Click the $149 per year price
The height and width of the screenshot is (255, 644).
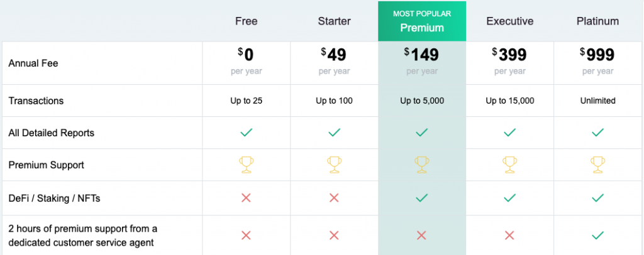point(422,61)
